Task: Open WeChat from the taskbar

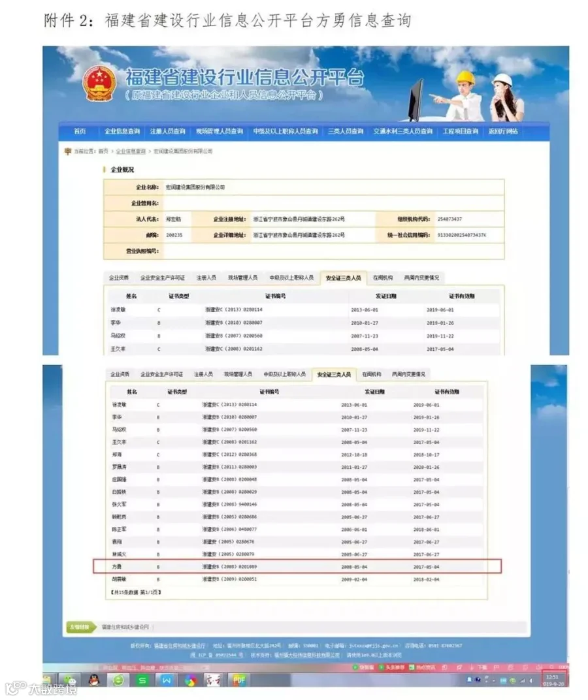Action: point(71,680)
